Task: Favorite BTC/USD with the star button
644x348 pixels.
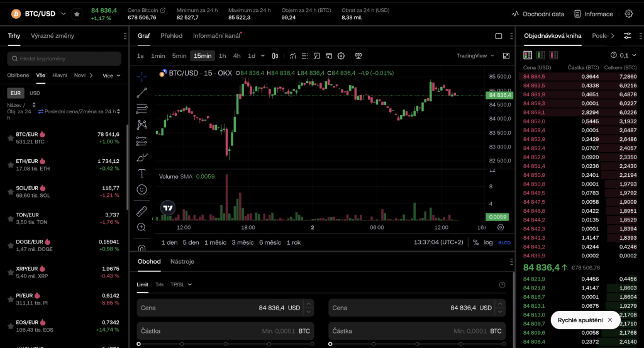Action: [77, 14]
